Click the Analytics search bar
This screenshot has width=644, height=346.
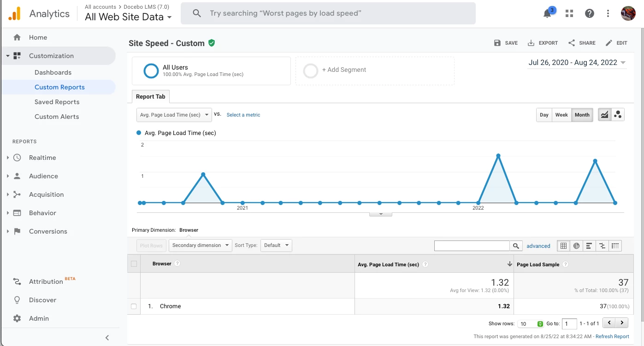(x=328, y=13)
